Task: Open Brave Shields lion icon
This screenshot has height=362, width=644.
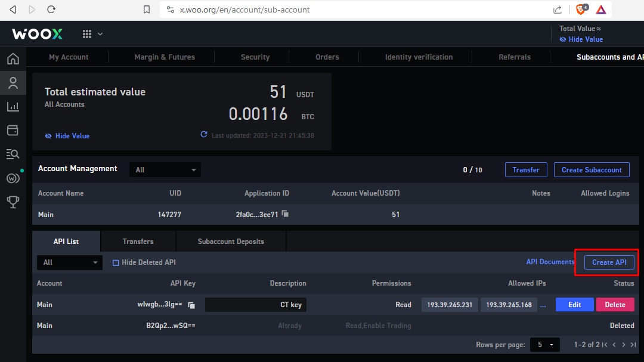Action: [x=581, y=9]
